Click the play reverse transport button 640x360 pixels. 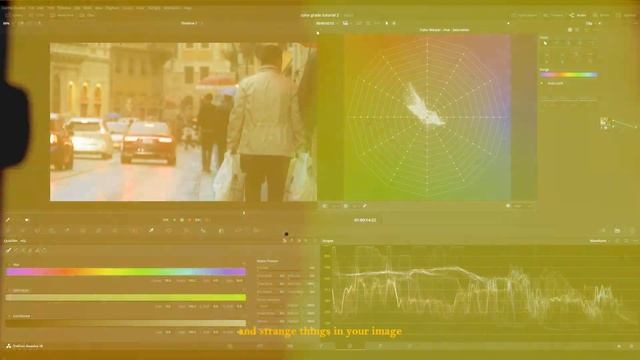[x=174, y=220]
